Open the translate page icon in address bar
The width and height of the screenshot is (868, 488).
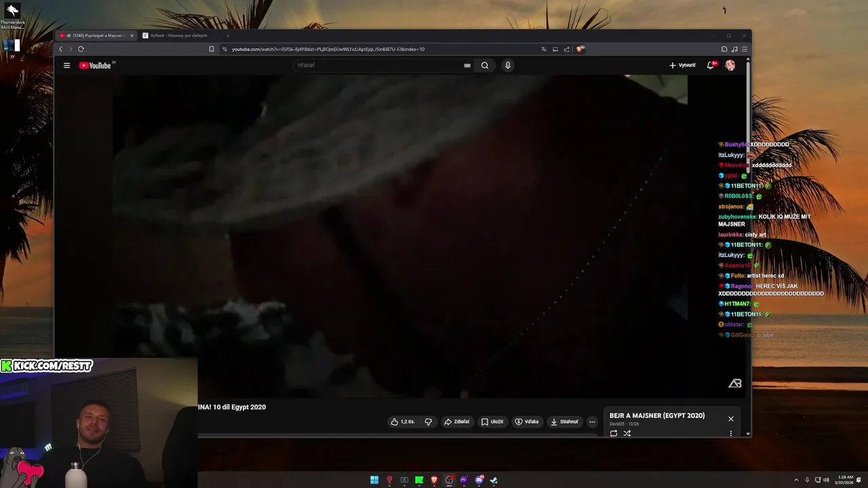pos(544,49)
